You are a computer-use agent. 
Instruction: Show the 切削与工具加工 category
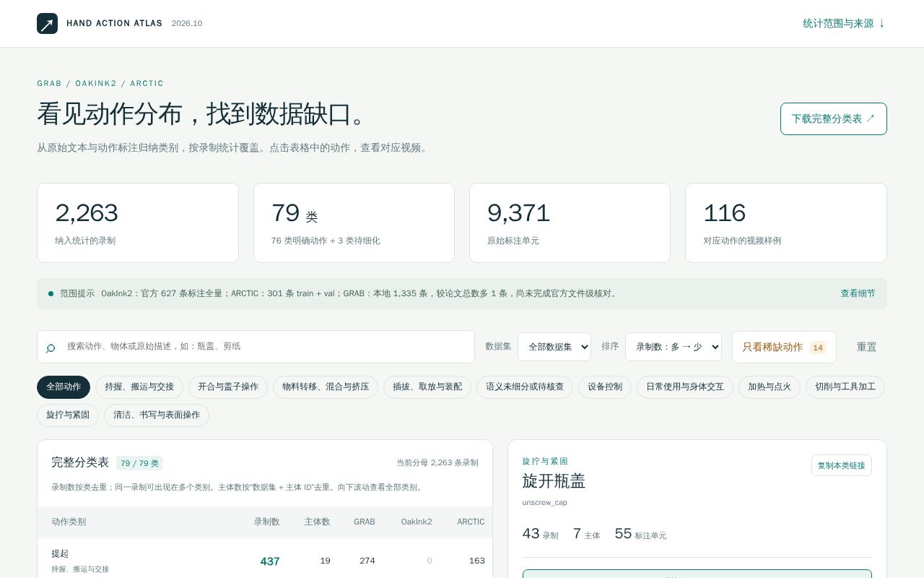[845, 387]
